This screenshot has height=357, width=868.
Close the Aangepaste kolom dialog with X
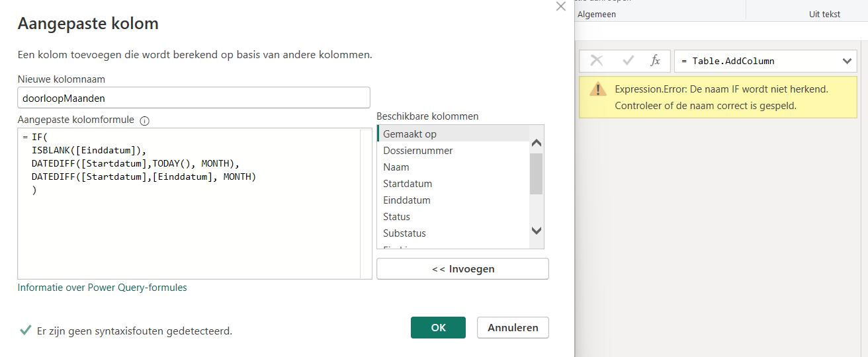click(561, 7)
